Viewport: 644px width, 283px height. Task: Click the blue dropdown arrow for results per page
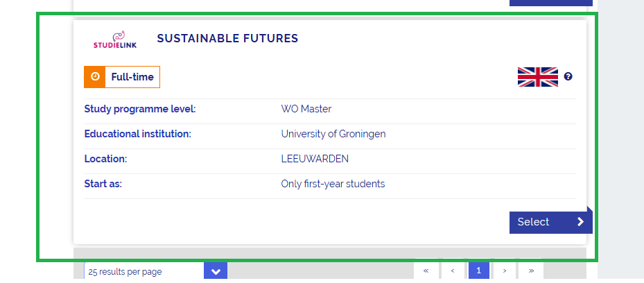click(216, 271)
